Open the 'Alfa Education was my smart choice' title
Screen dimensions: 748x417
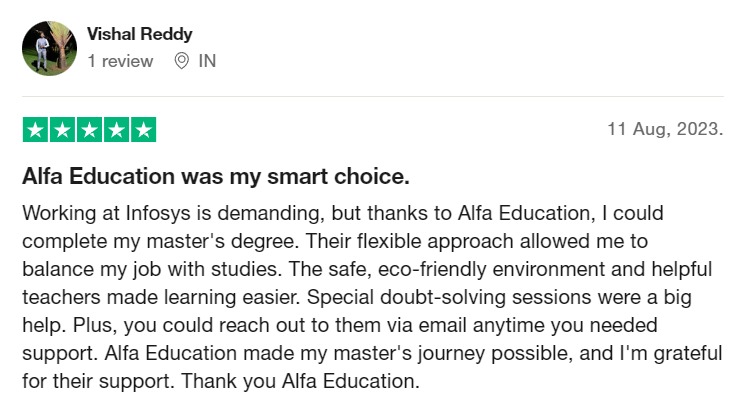(216, 177)
